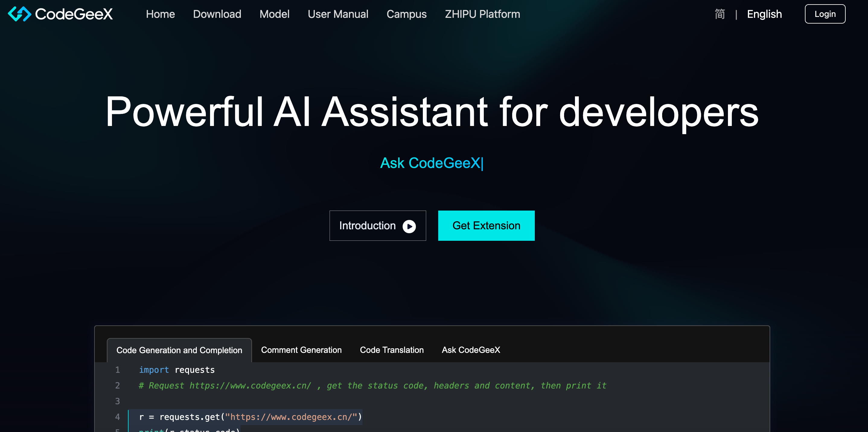Viewport: 868px width, 432px height.
Task: Open the Ask CodeGeeX tab
Action: [x=471, y=350]
